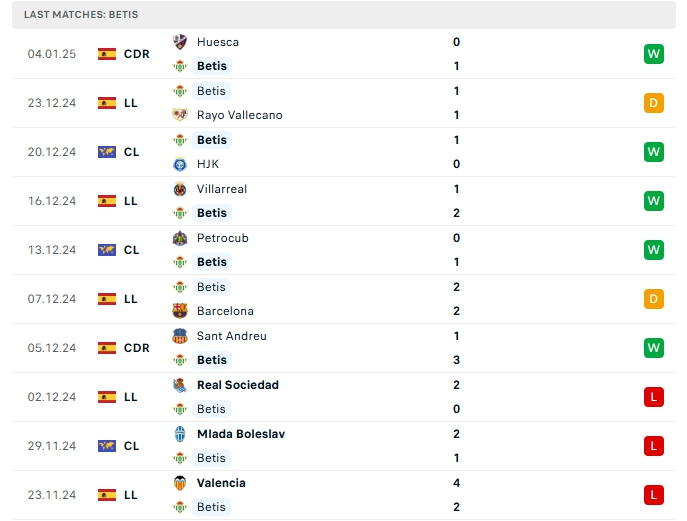The width and height of the screenshot is (687, 521).
Task: Click the Valencia crest icon
Action: tap(180, 483)
